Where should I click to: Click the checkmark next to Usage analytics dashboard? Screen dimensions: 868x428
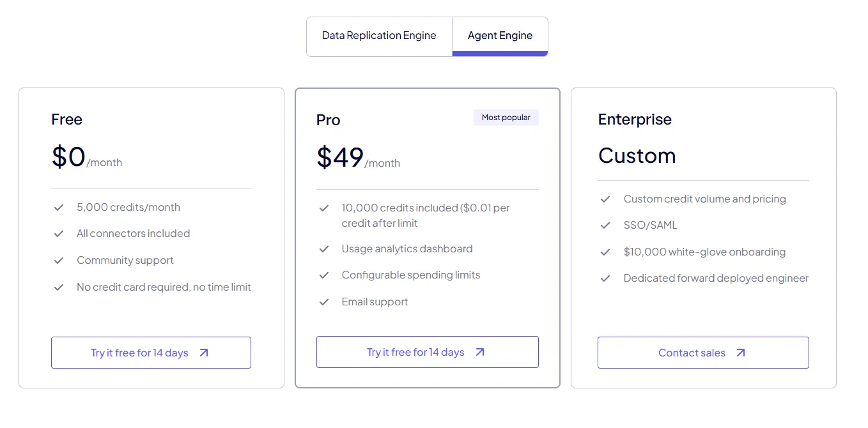click(x=324, y=249)
